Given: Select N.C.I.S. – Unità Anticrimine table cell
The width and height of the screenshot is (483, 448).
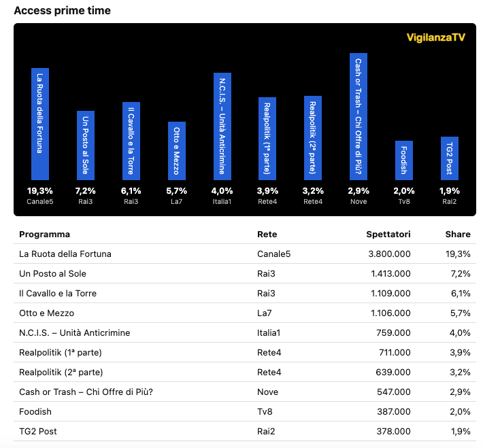Looking at the screenshot, I should point(75,333).
